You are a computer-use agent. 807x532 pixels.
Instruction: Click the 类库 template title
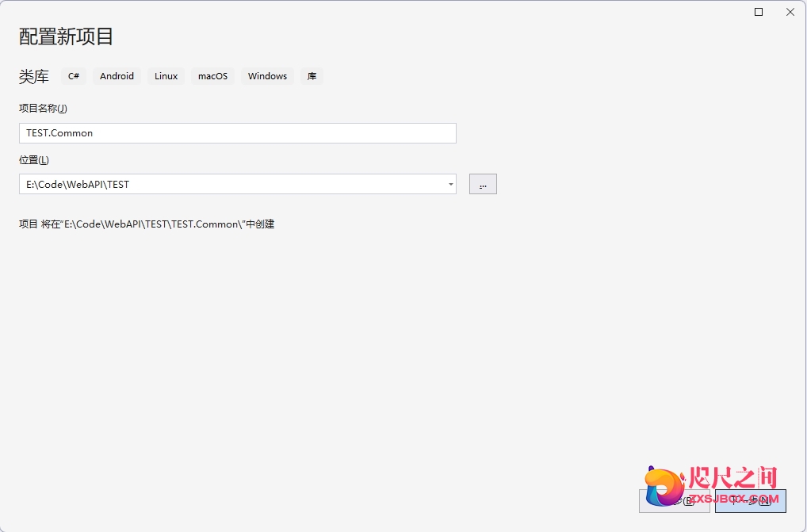pyautogui.click(x=34, y=77)
